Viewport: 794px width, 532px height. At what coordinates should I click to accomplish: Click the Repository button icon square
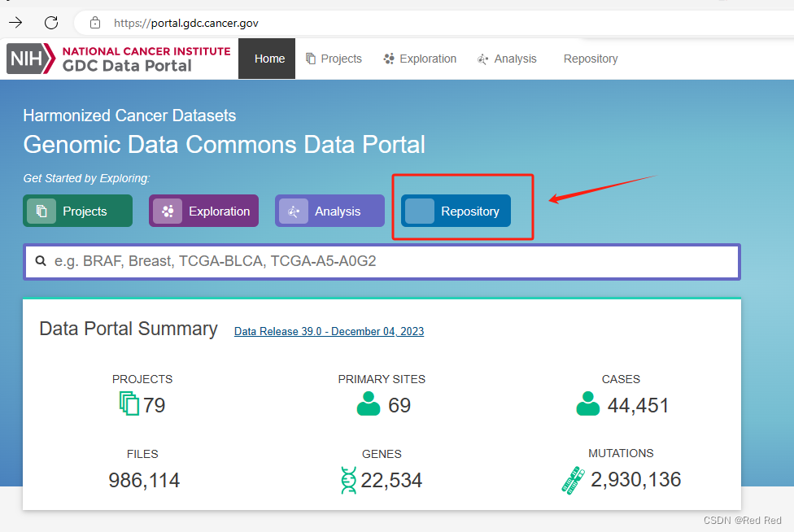(x=420, y=211)
